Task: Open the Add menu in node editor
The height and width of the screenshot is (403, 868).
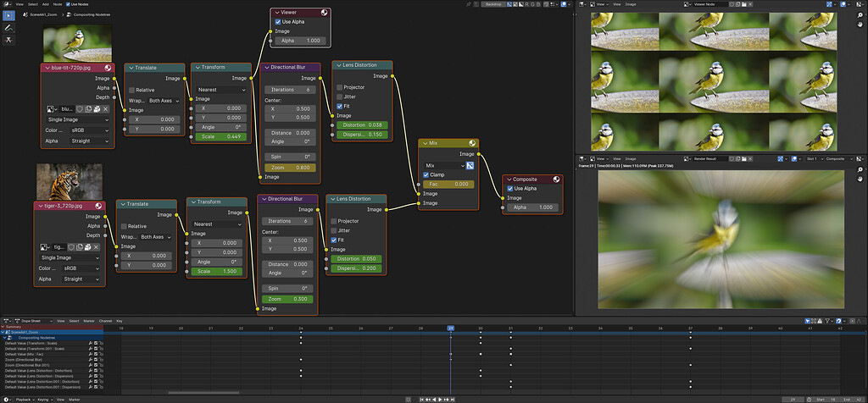Action: click(x=46, y=4)
